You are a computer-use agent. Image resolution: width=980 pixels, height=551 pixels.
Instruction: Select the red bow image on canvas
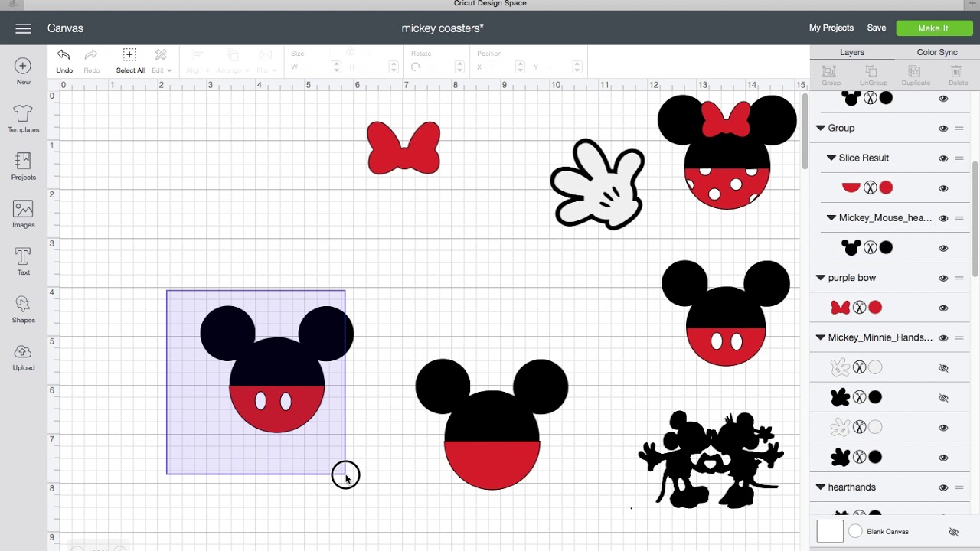[x=403, y=148]
